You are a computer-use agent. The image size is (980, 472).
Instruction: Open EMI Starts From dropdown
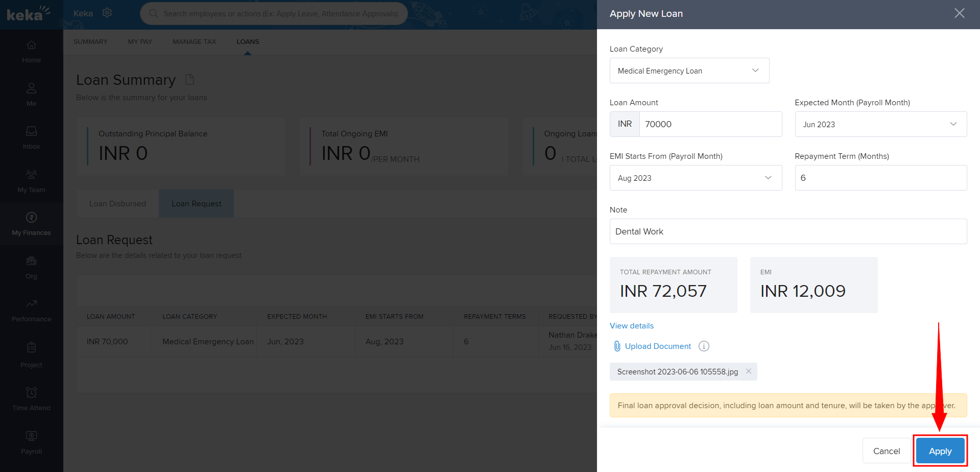point(695,178)
